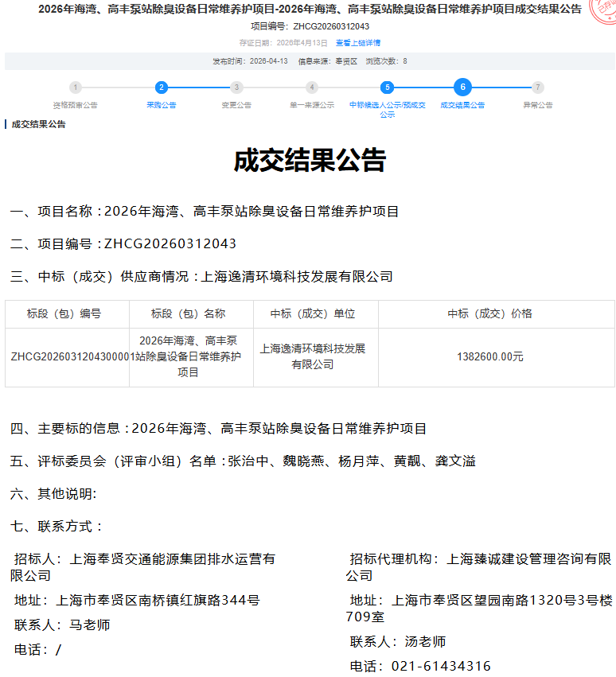
Task: Select the 成交结果公告 step label
Action: [462, 105]
